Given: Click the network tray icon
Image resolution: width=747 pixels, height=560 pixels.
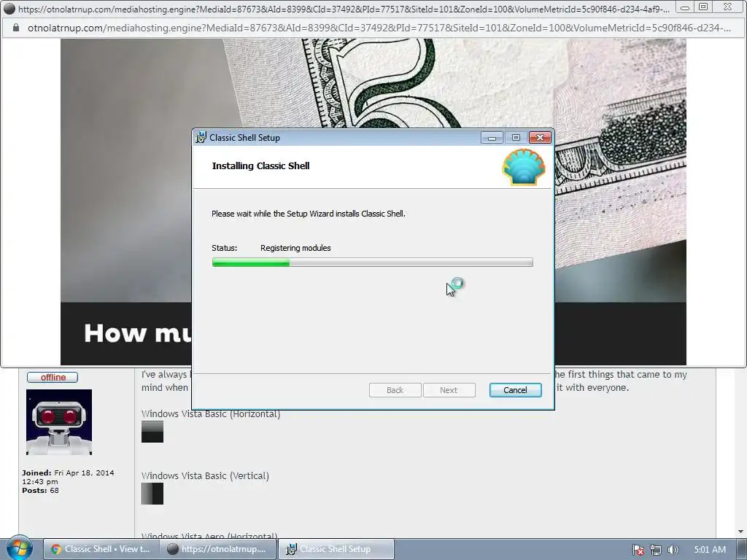Looking at the screenshot, I should pyautogui.click(x=656, y=550).
